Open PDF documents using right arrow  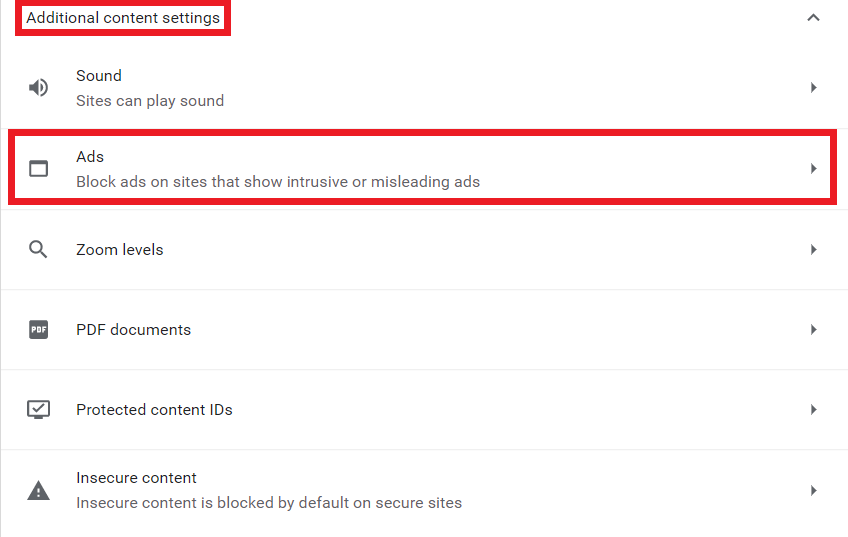813,329
